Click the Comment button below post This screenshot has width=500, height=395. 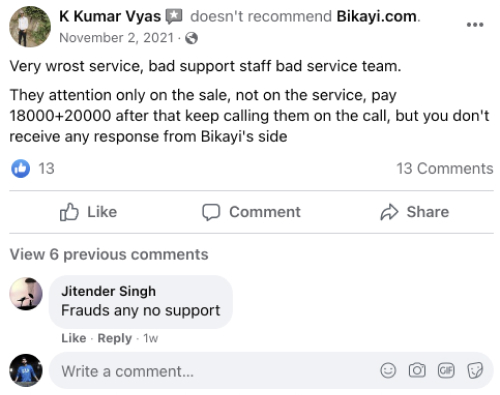click(251, 212)
